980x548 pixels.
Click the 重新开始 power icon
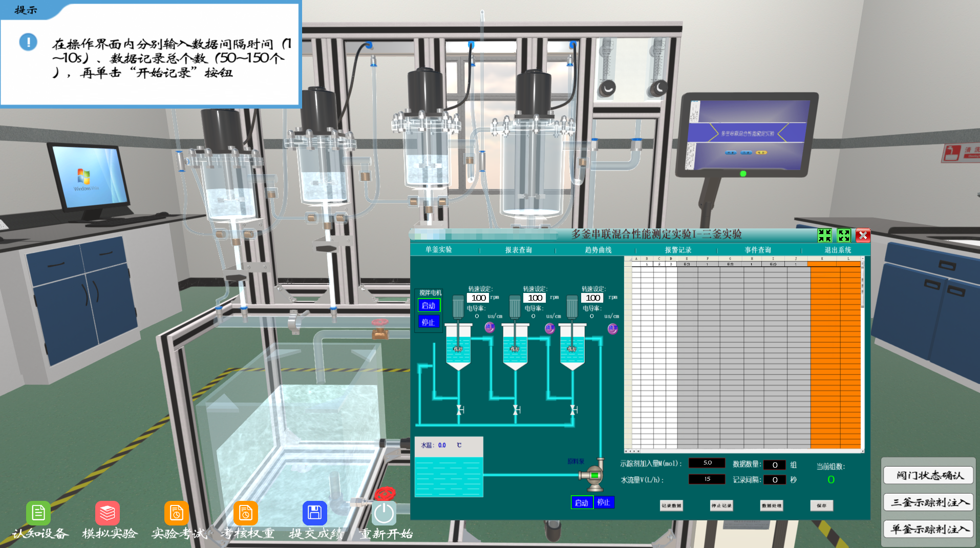[384, 513]
